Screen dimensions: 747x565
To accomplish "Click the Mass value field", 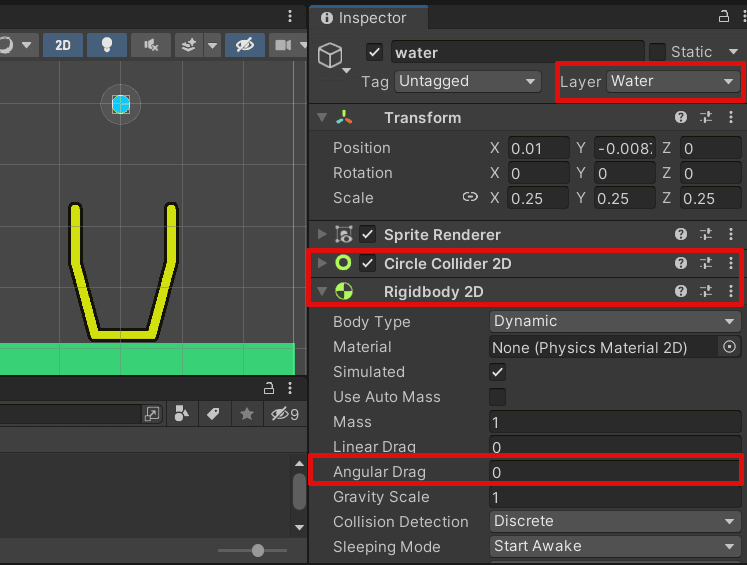I will click(x=615, y=423).
